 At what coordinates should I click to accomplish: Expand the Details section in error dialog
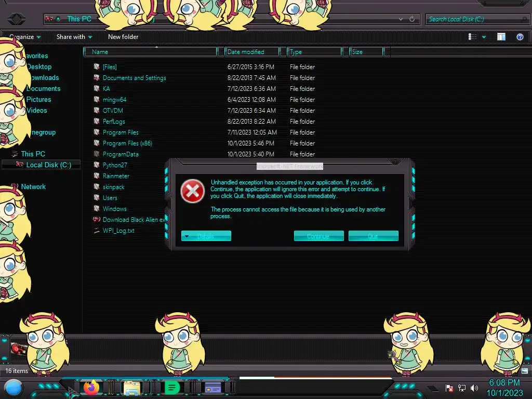point(206,236)
